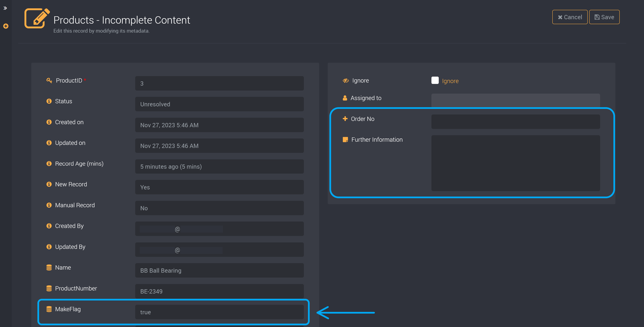Click the Further Information label text
Image resolution: width=644 pixels, height=327 pixels.
(x=377, y=140)
